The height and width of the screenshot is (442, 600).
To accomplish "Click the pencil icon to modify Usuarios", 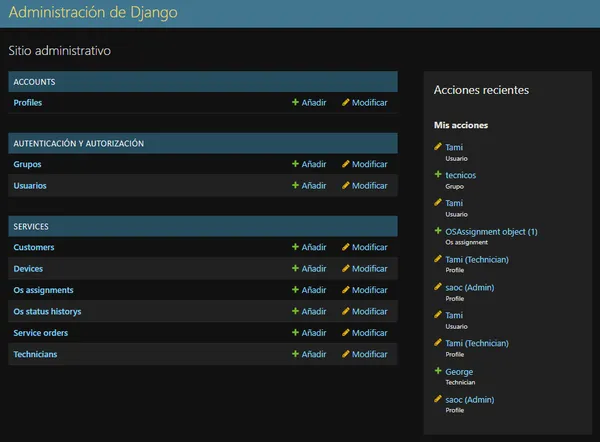I will click(x=345, y=185).
